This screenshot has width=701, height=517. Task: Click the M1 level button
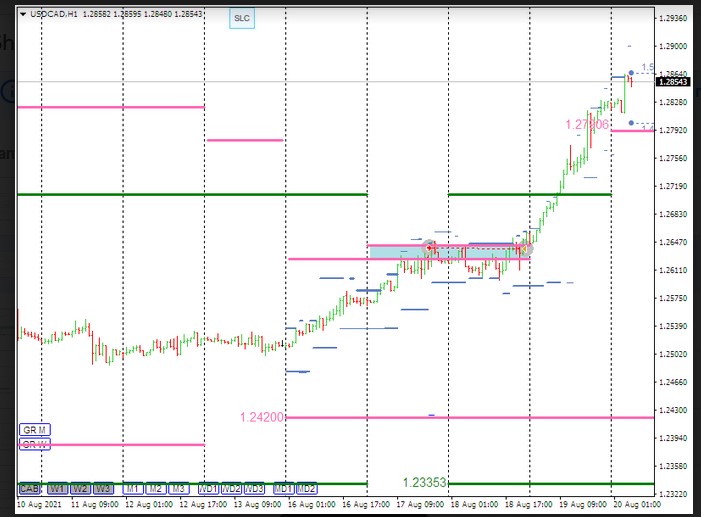click(x=132, y=488)
